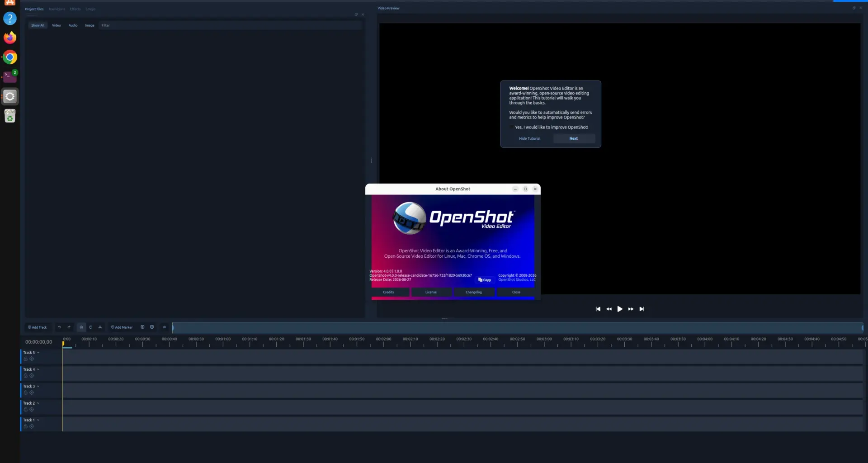Click Hide Tutorial in welcome popup

click(x=529, y=138)
